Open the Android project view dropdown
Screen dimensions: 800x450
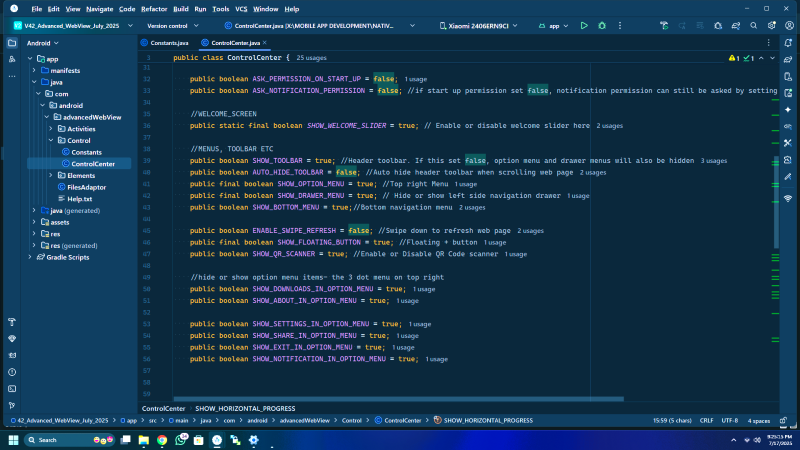click(x=43, y=43)
